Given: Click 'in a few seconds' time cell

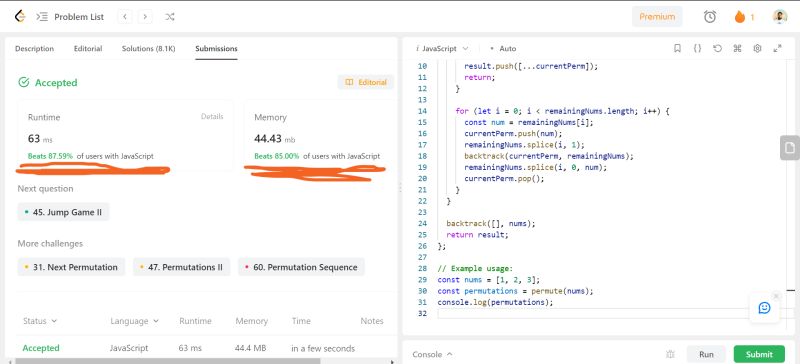Looking at the screenshot, I should pos(323,348).
